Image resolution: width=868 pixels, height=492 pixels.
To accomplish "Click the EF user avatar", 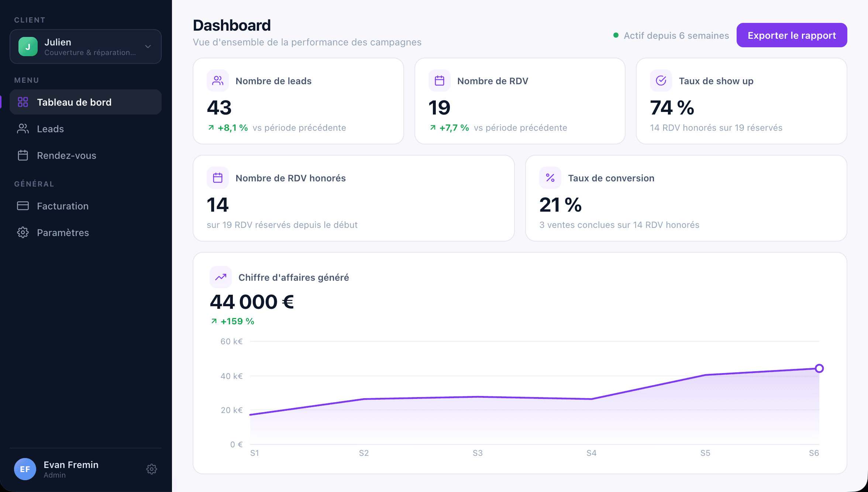I will (x=25, y=469).
